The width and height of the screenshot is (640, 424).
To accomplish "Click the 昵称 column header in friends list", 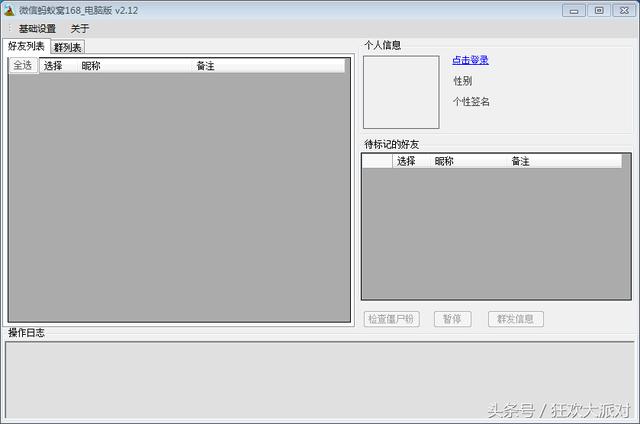I will tap(135, 66).
